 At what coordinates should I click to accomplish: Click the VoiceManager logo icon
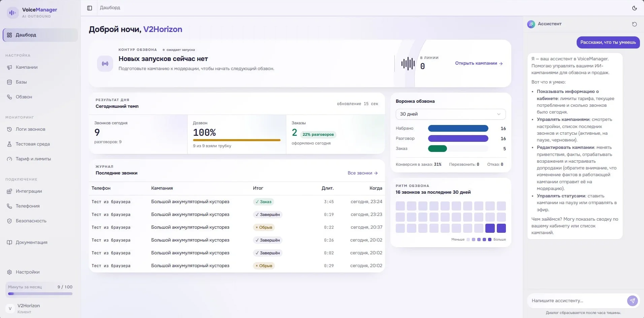(12, 12)
